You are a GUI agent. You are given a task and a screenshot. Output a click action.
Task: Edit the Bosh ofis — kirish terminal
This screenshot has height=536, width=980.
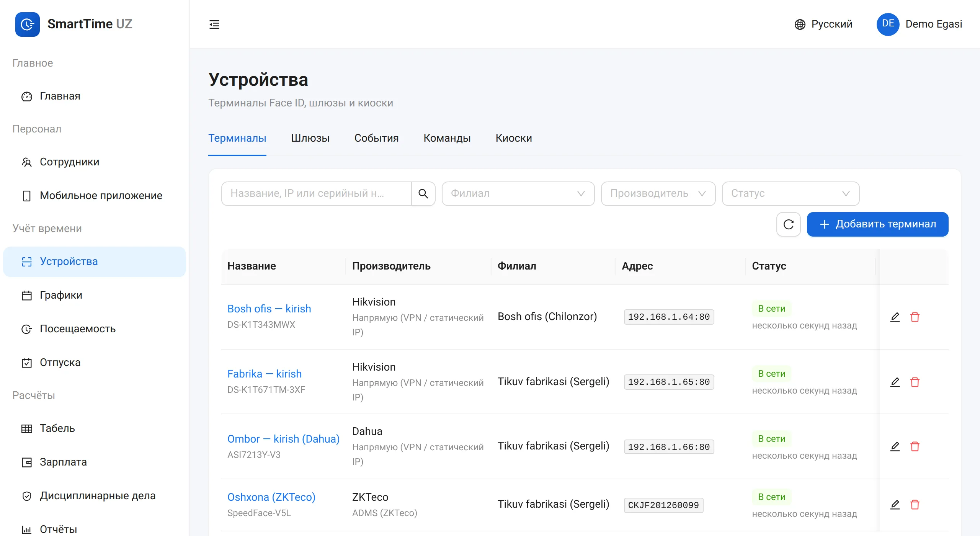pyautogui.click(x=895, y=317)
